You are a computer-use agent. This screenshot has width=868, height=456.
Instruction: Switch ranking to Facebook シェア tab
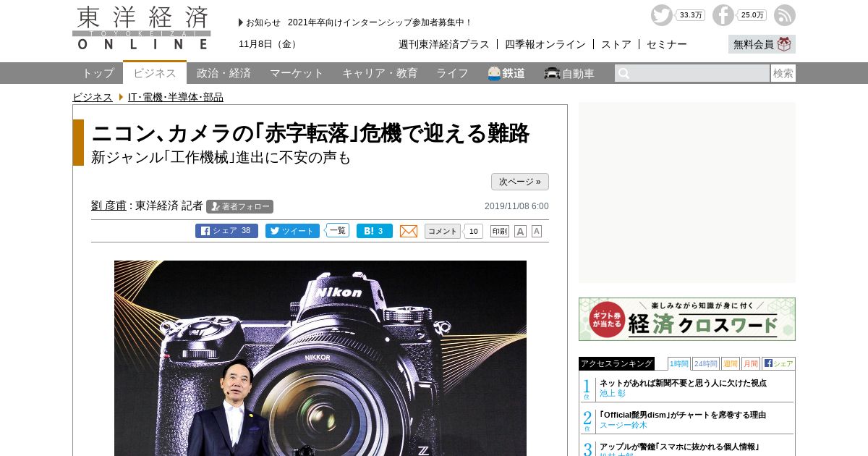[x=778, y=363]
